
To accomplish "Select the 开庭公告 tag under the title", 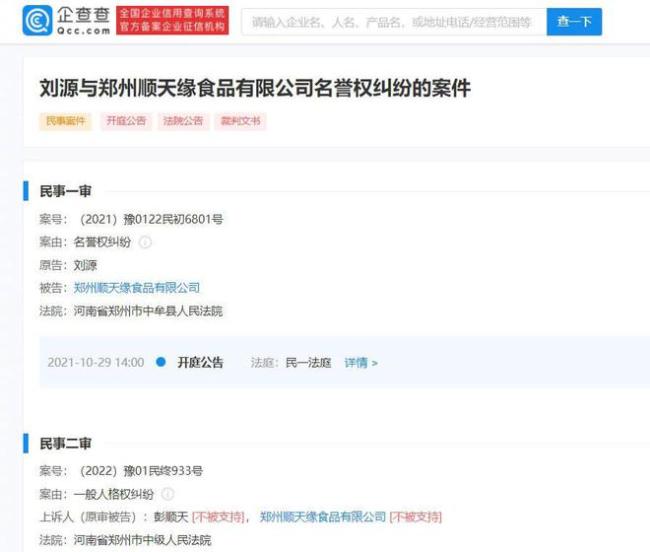I will 125,121.
